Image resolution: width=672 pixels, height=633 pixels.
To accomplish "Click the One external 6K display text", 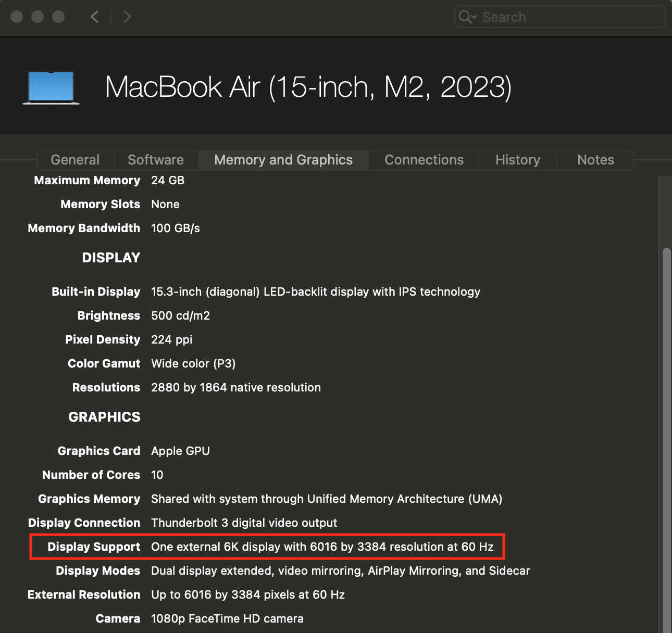I will tap(322, 547).
